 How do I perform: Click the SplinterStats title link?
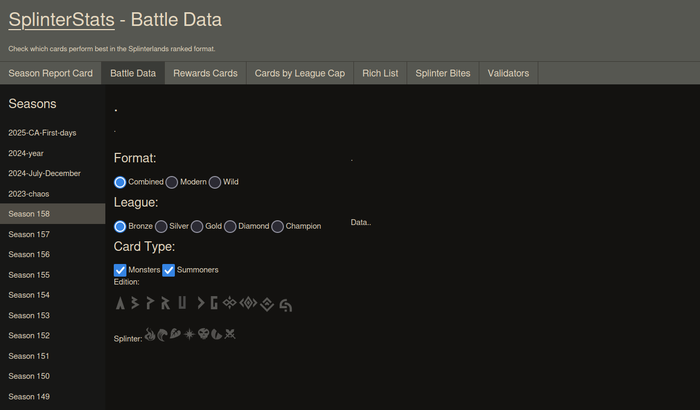click(62, 20)
